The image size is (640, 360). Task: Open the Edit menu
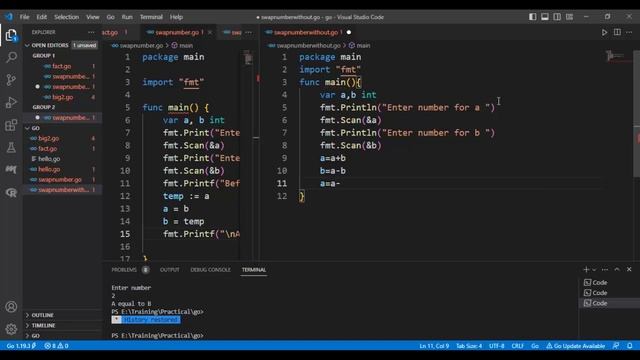pos(41,17)
